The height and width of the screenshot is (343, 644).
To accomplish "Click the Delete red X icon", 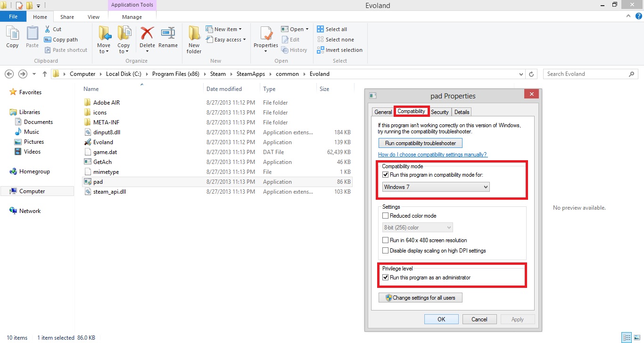I will point(147,34).
